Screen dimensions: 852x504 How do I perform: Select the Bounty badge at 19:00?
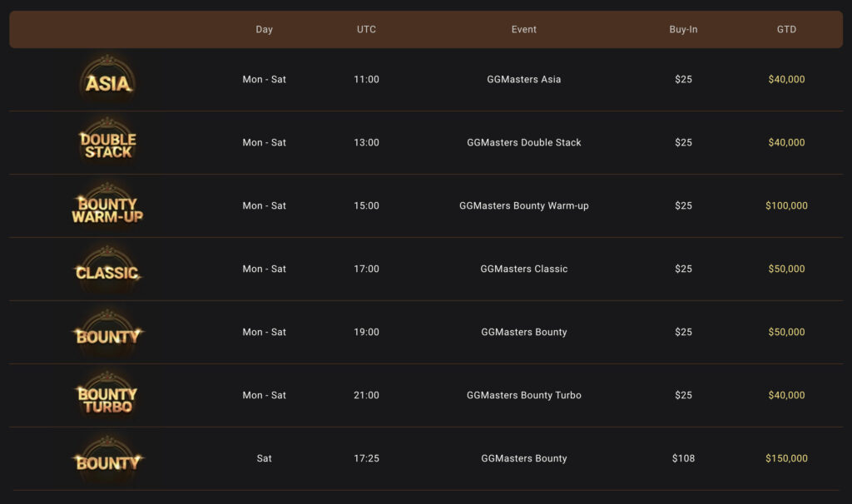[107, 334]
